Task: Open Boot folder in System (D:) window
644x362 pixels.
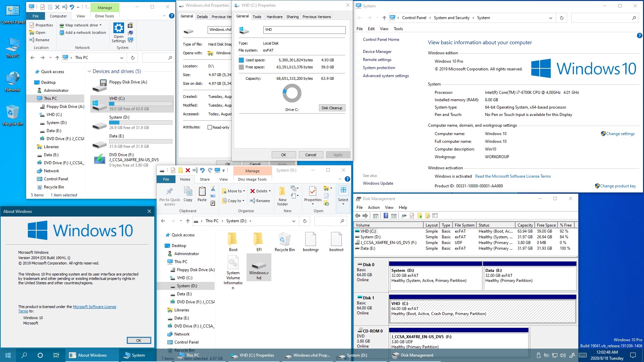Action: pyautogui.click(x=233, y=242)
